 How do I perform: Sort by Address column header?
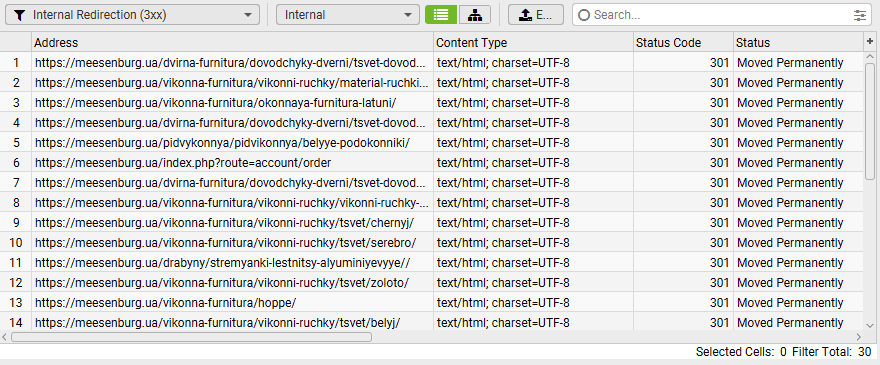tap(232, 42)
